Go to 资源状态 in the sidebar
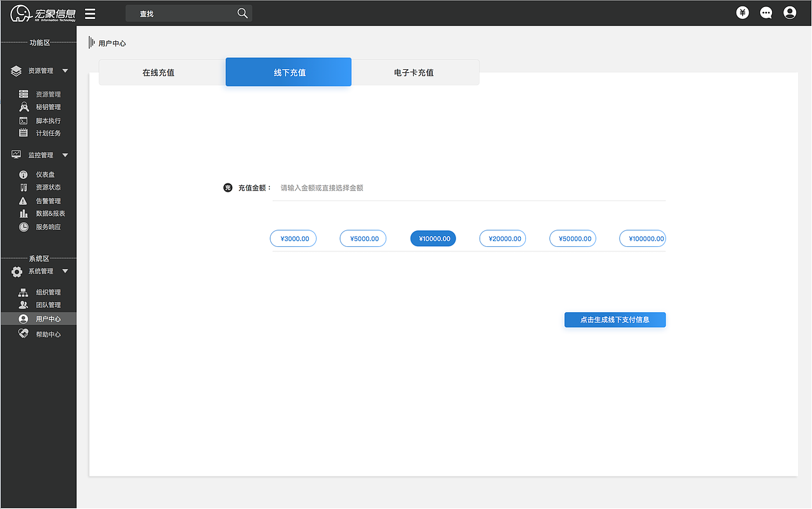Screen dimensions: 812x509 pos(48,187)
